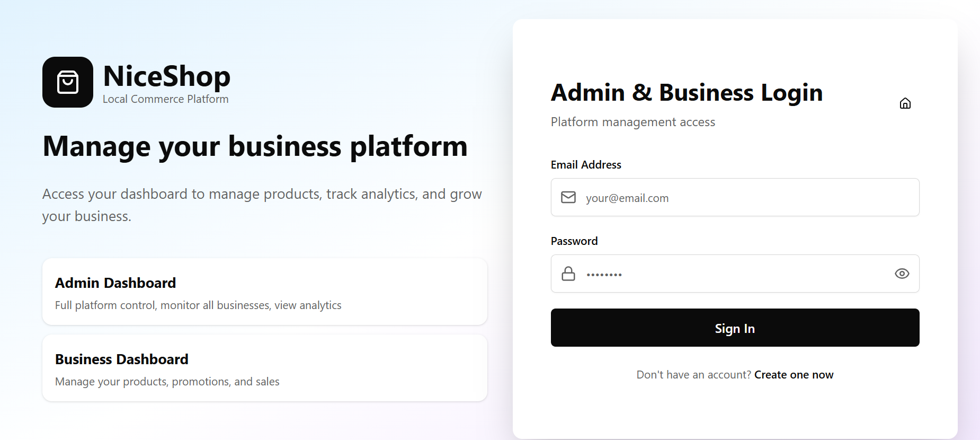Go to home via house icon
Image resolution: width=980 pixels, height=440 pixels.
tap(905, 103)
